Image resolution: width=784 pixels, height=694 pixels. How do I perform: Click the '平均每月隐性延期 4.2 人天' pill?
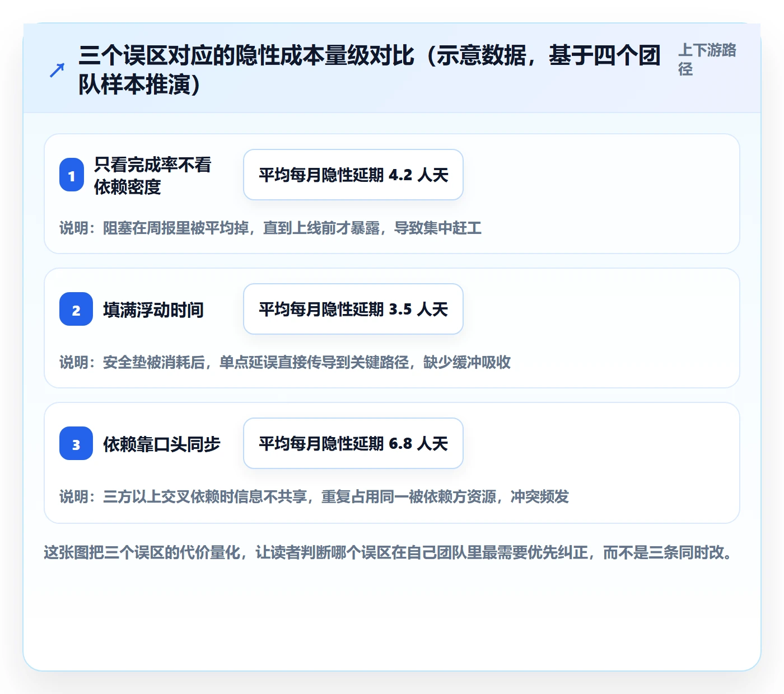[353, 175]
